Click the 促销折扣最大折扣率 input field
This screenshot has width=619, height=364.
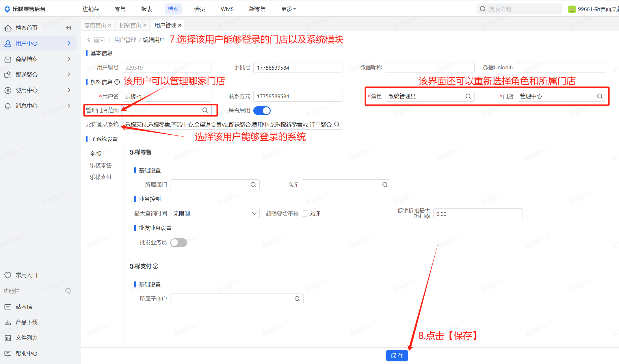point(478,214)
